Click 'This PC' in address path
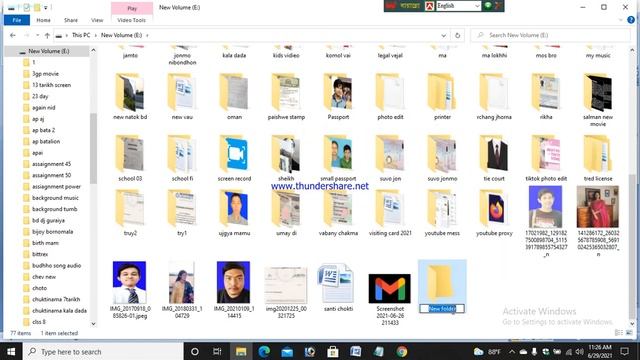 (81, 35)
